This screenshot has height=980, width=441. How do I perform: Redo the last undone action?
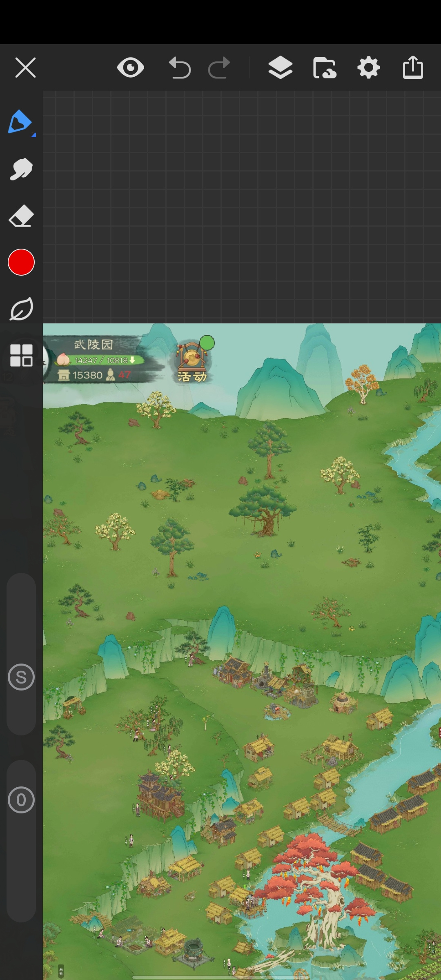pyautogui.click(x=219, y=67)
